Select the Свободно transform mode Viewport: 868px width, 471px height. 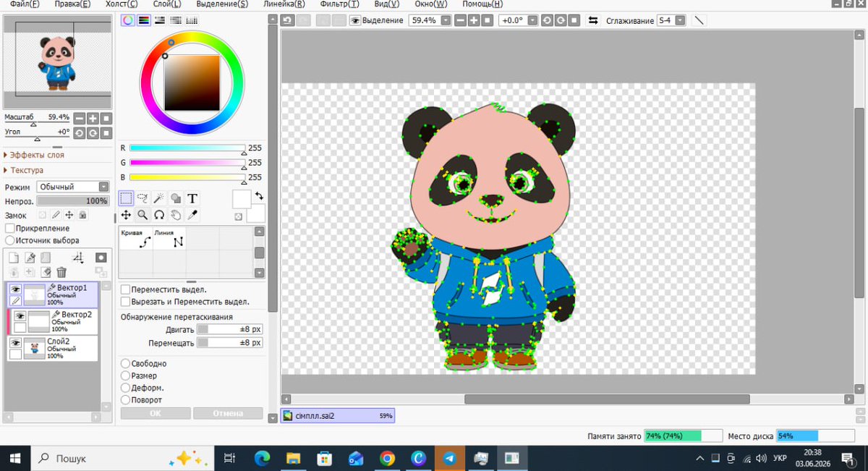(x=126, y=364)
